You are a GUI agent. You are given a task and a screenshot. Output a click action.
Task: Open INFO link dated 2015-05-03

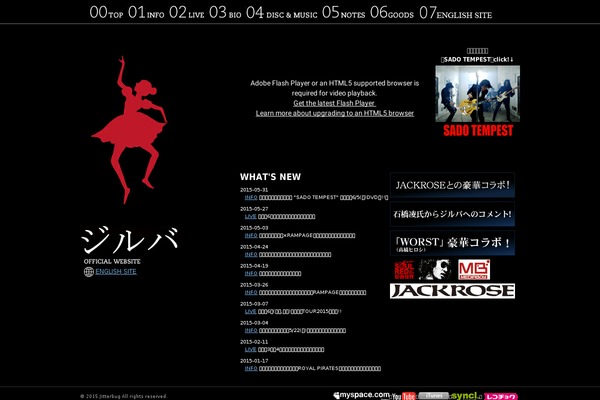251,235
